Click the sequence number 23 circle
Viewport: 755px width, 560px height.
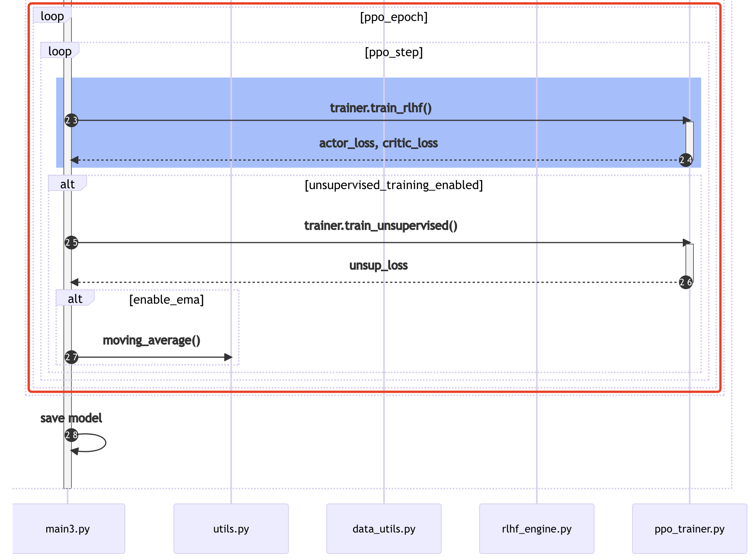tap(71, 121)
